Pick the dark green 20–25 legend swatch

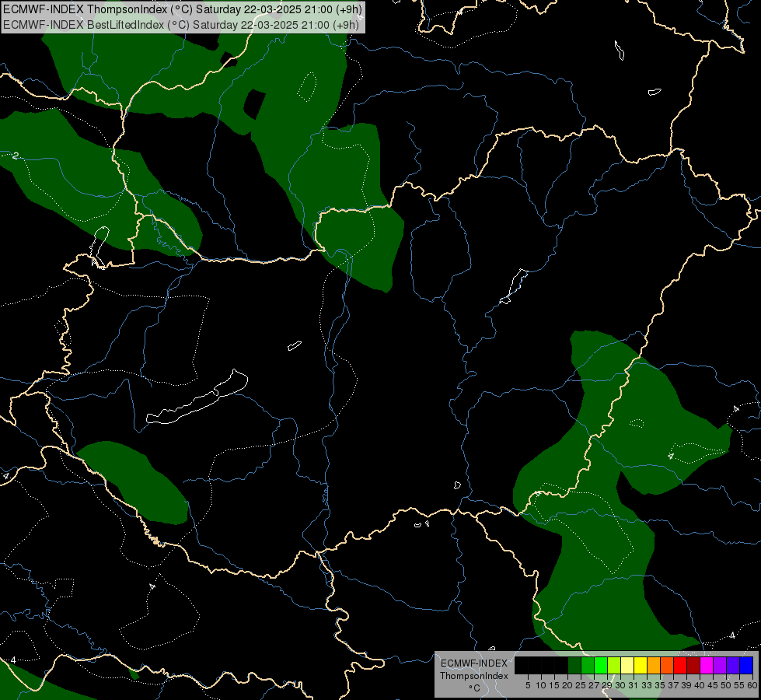click(574, 665)
